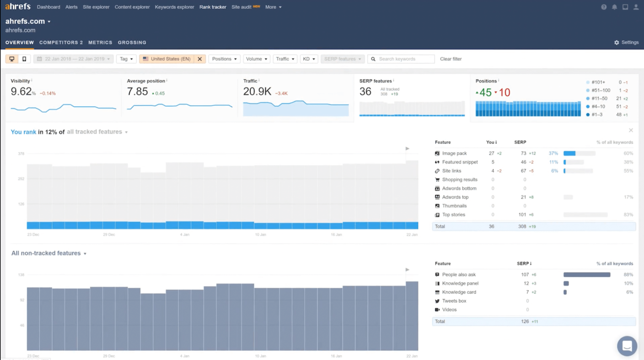Remove the United States (EN) filter

pyautogui.click(x=200, y=59)
